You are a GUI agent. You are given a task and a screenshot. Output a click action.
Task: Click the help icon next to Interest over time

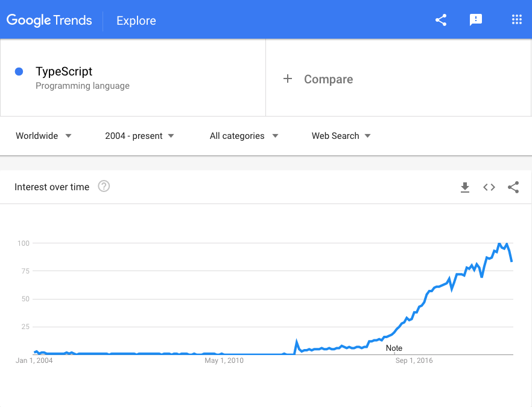click(x=104, y=187)
